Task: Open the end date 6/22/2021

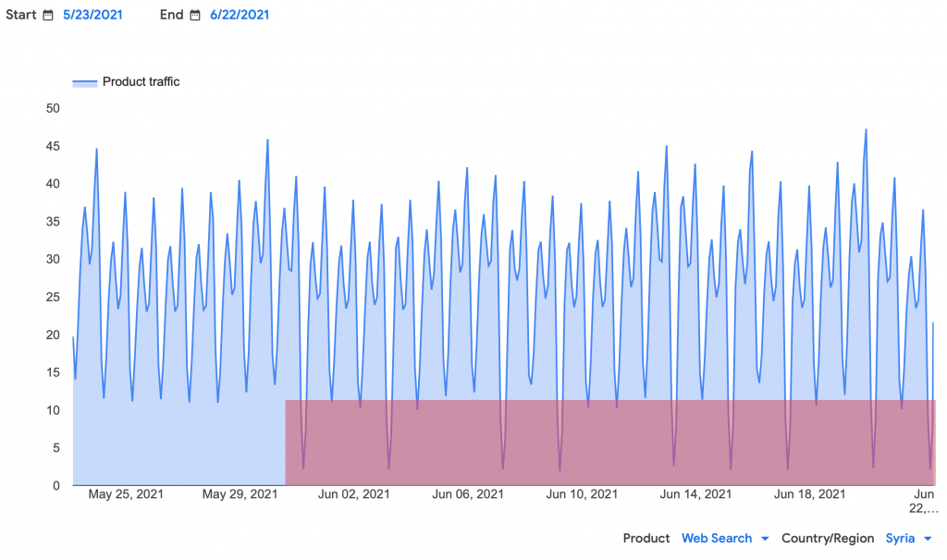Action: pyautogui.click(x=240, y=15)
